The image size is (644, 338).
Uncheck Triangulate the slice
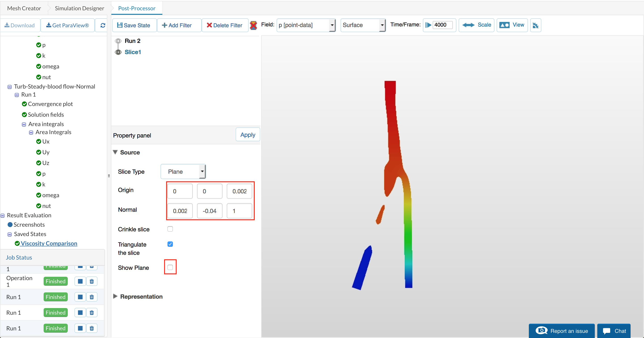[170, 244]
